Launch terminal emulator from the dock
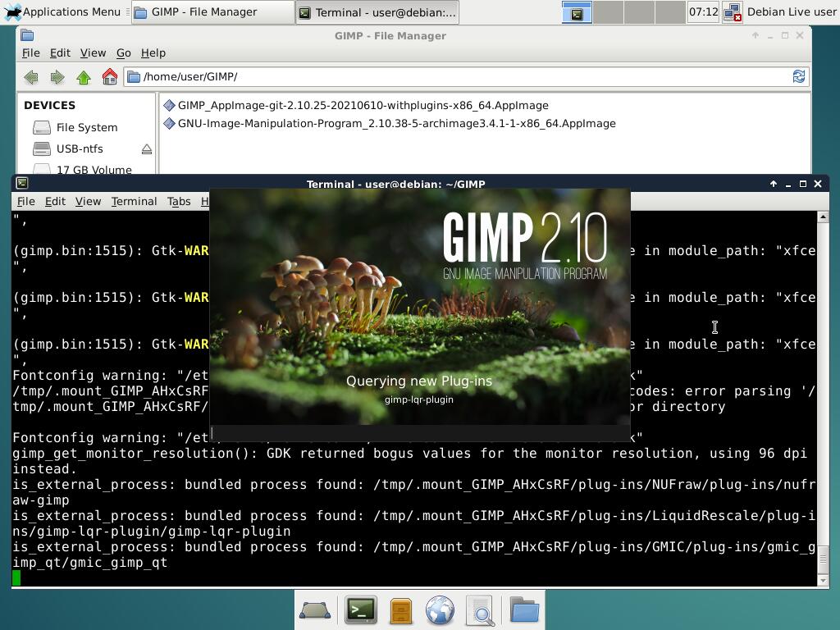840x630 pixels. pyautogui.click(x=361, y=609)
